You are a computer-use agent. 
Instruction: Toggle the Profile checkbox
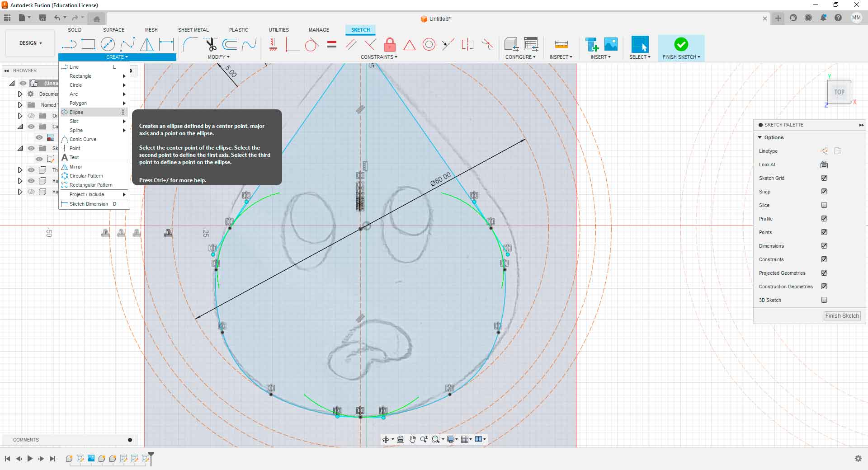point(824,219)
